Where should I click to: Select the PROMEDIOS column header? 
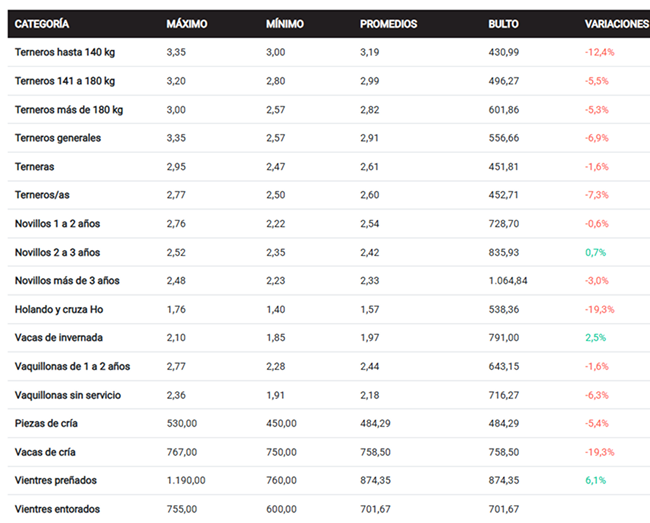[x=388, y=24]
